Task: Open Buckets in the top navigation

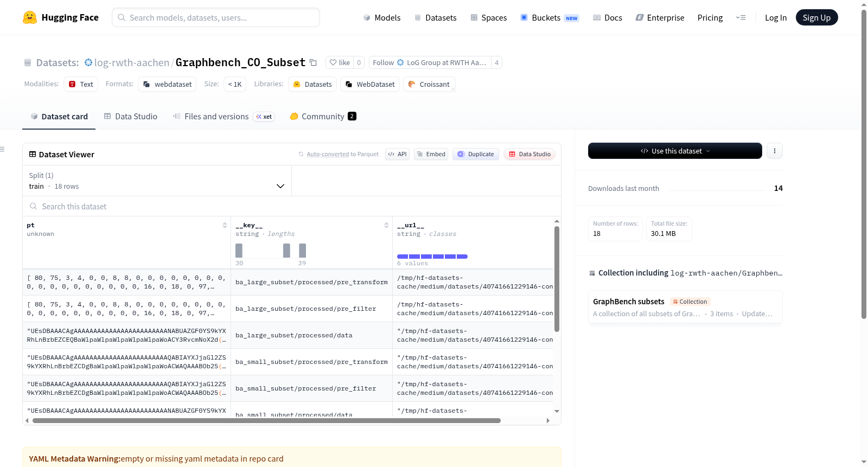Action: [x=550, y=17]
